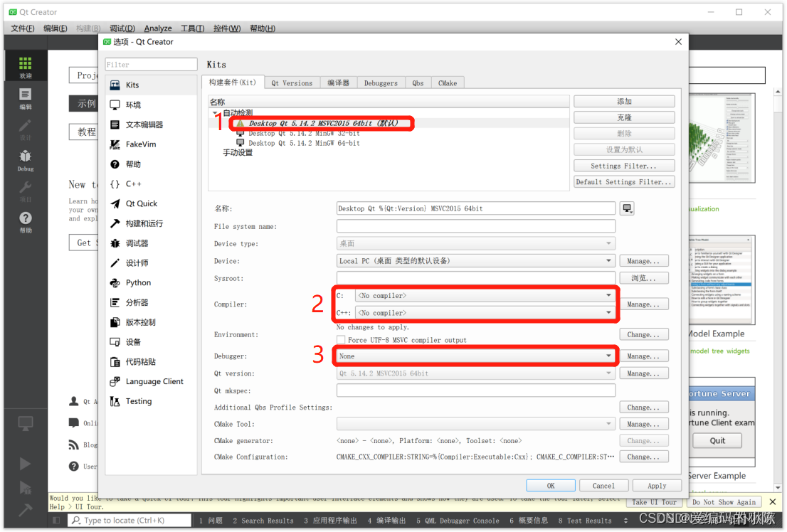This screenshot has width=787, height=532.
Task: Switch to 编辑 mode in main window
Action: 25,98
